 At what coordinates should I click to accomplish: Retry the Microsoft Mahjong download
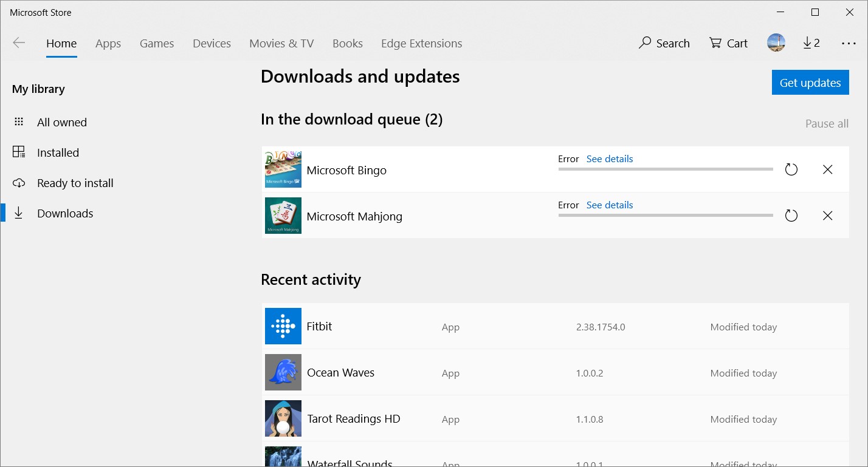[x=791, y=216]
